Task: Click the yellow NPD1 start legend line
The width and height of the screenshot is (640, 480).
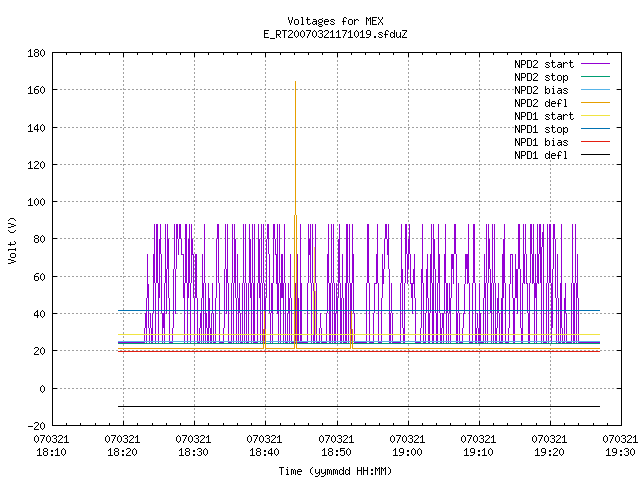Action: coord(596,116)
